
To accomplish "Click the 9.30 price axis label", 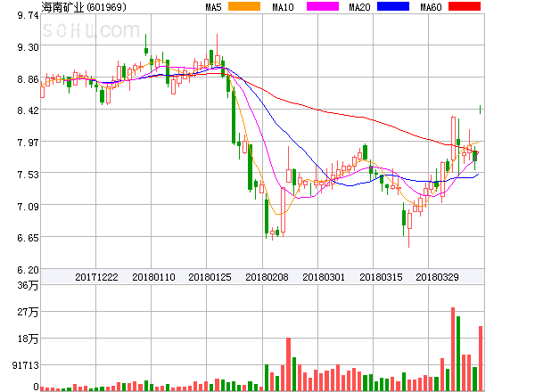I will [28, 47].
